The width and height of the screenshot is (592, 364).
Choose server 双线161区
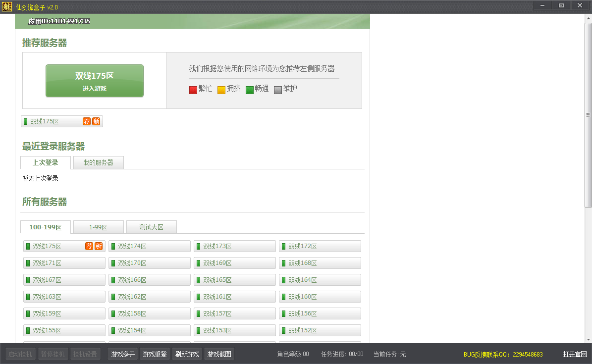pos(235,297)
